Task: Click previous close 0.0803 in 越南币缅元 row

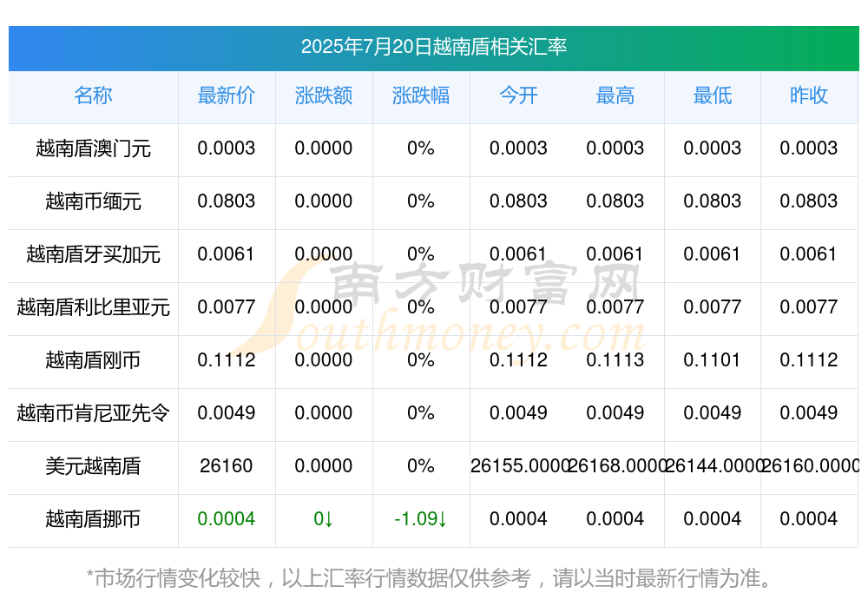Action: 809,201
